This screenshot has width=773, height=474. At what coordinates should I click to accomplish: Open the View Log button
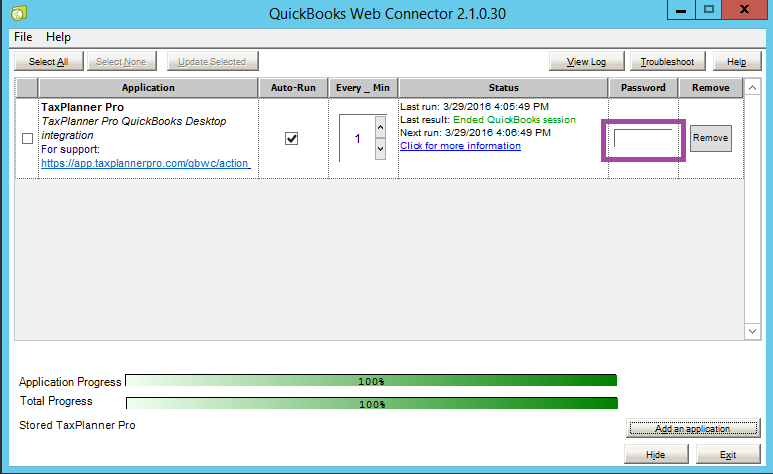point(586,62)
